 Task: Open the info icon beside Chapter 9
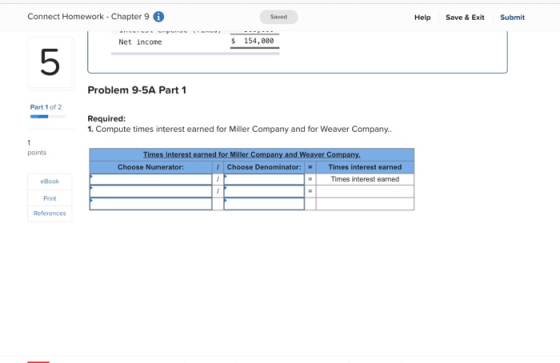158,16
